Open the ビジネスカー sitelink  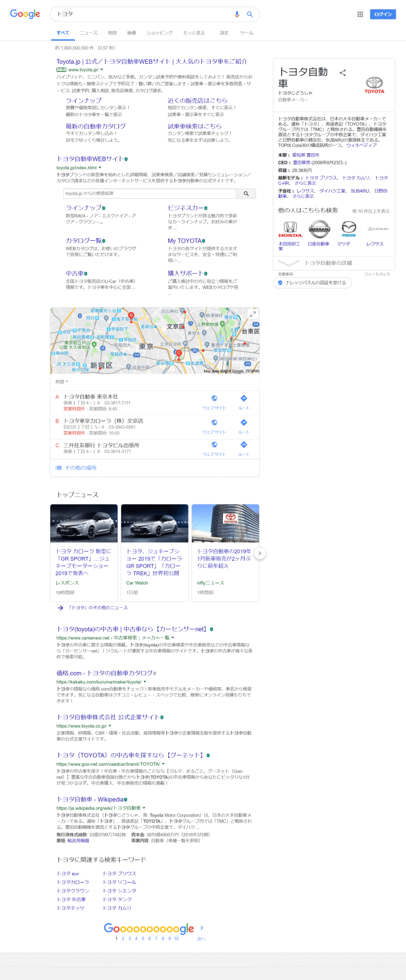(186, 208)
